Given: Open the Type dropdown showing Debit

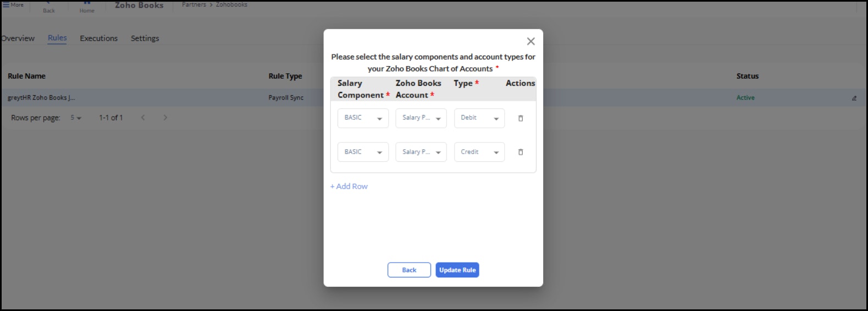Looking at the screenshot, I should tap(479, 118).
